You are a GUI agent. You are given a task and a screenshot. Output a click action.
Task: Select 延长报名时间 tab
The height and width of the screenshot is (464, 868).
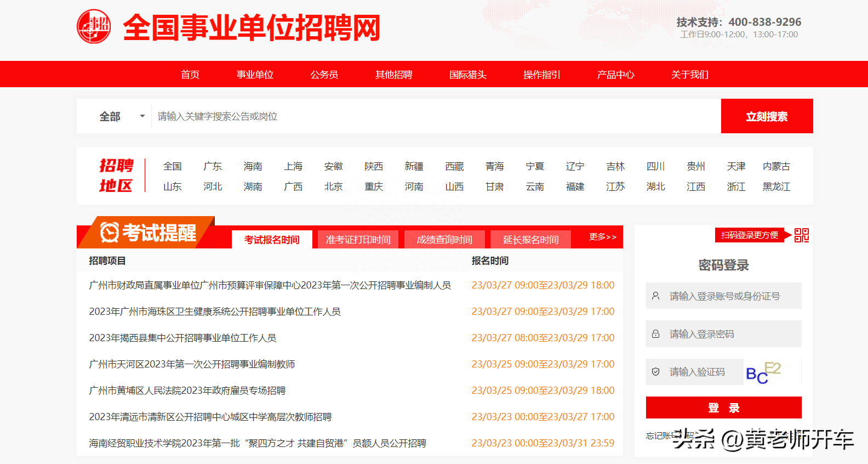[530, 240]
